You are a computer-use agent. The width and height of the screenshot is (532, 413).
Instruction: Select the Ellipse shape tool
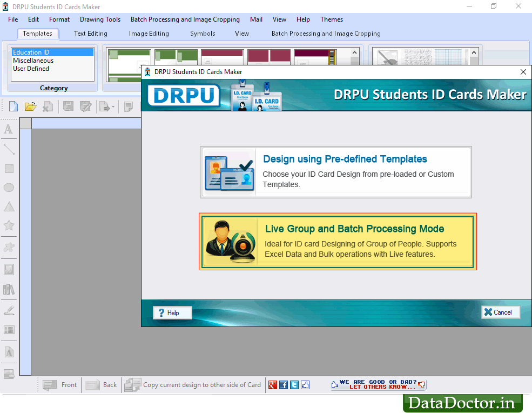pos(9,188)
